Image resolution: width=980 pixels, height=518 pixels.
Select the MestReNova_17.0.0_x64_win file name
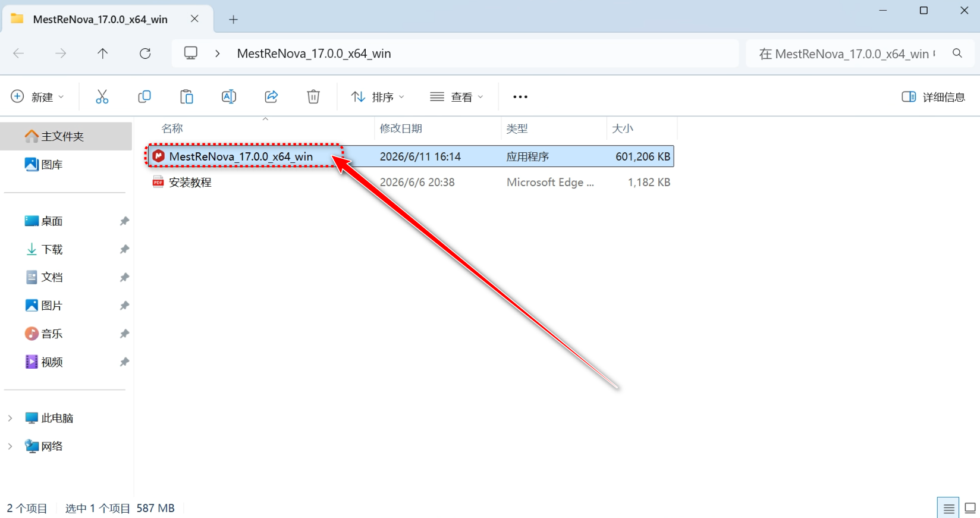click(x=241, y=156)
